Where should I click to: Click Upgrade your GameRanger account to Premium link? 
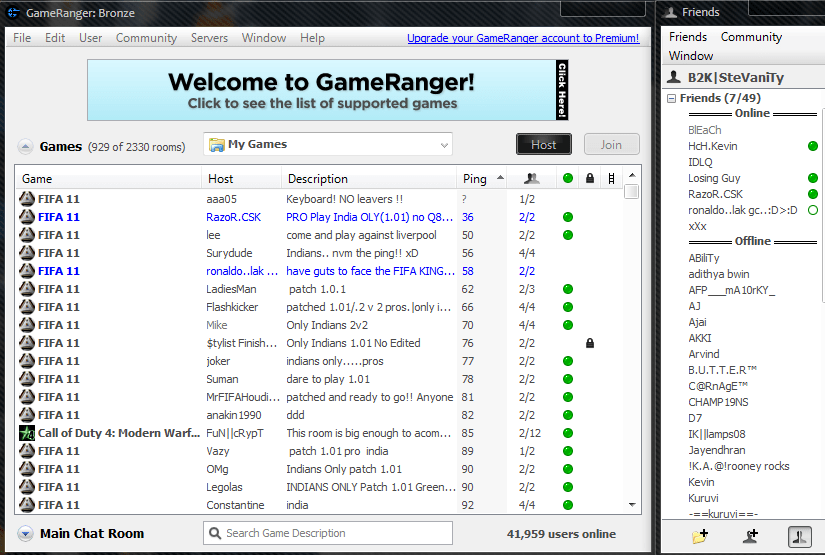(523, 38)
